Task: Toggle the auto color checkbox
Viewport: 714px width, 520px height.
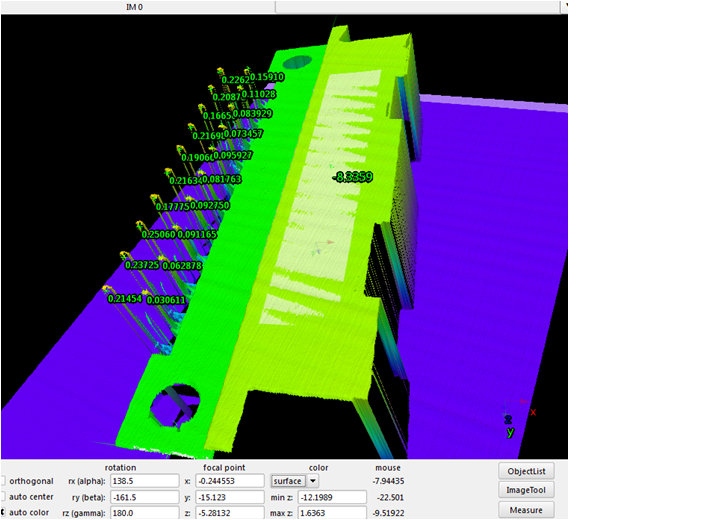Action: [x=3, y=512]
